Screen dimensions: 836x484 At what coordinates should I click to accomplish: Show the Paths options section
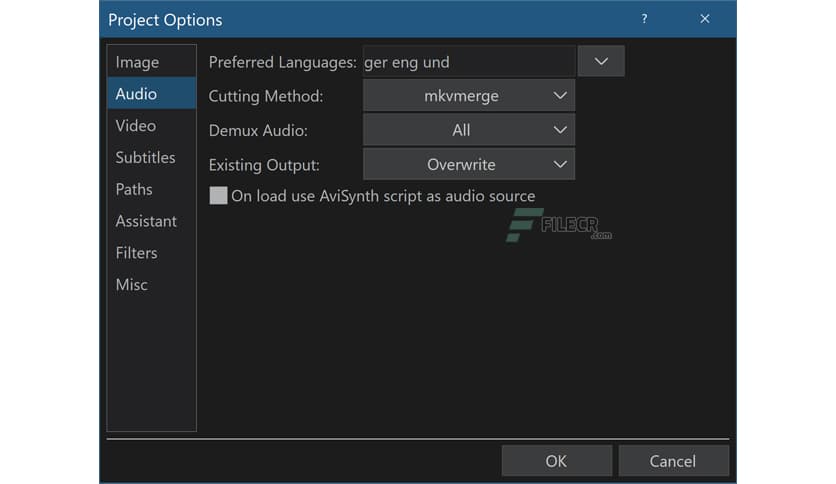134,189
